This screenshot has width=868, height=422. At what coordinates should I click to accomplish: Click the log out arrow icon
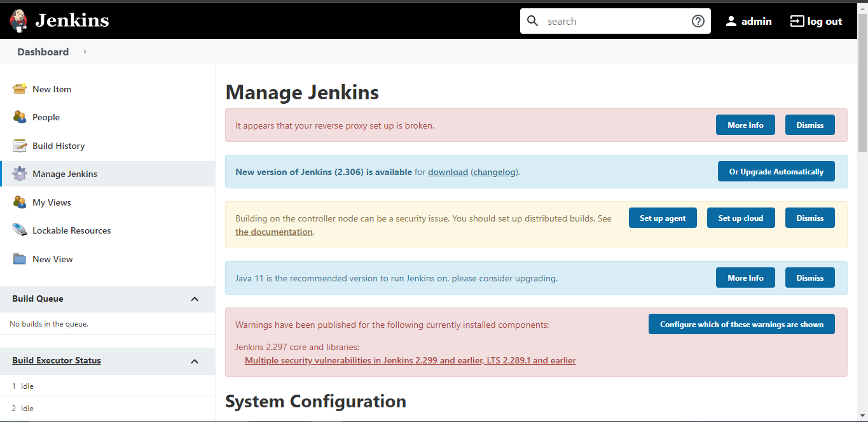tap(797, 21)
